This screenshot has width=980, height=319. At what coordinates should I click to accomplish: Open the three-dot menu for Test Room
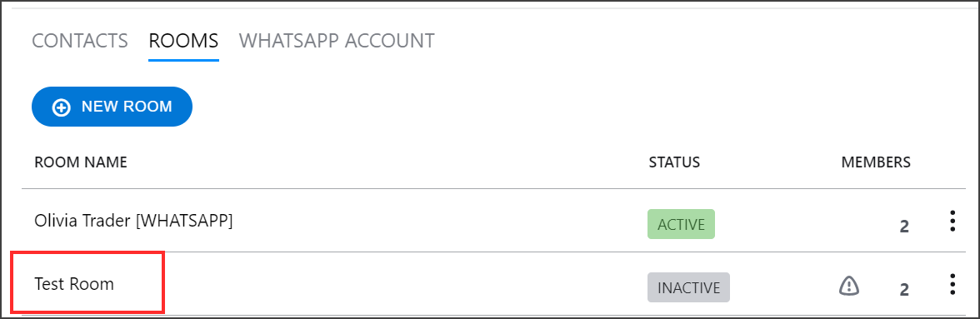click(952, 284)
